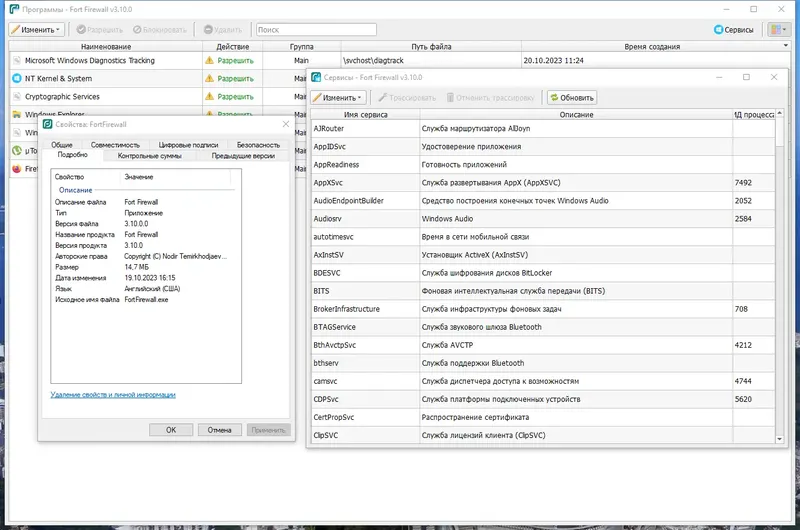Click the Fort Firewall logo in Сервисы title
The height and width of the screenshot is (530, 800).
click(316, 78)
